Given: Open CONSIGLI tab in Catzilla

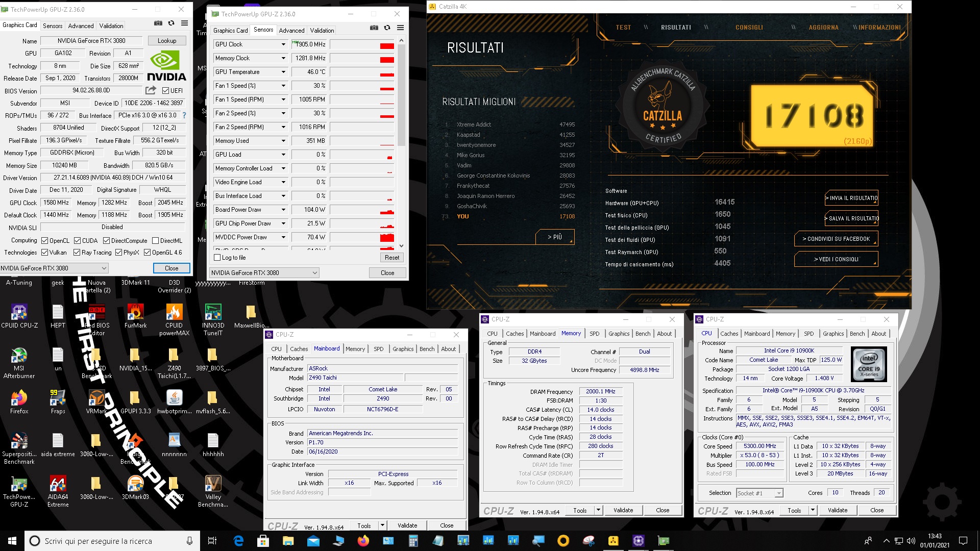Looking at the screenshot, I should tap(749, 28).
